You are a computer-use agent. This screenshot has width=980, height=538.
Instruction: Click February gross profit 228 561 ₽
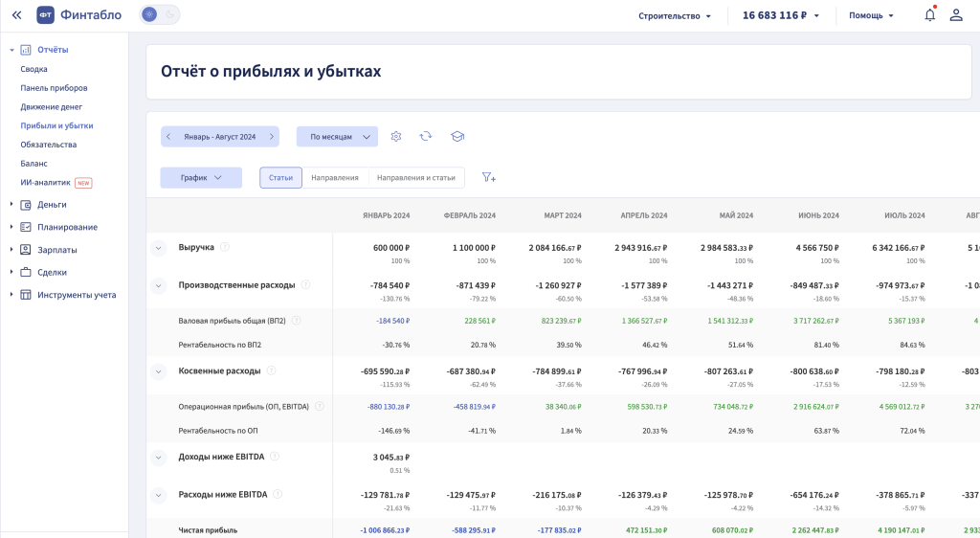[480, 321]
